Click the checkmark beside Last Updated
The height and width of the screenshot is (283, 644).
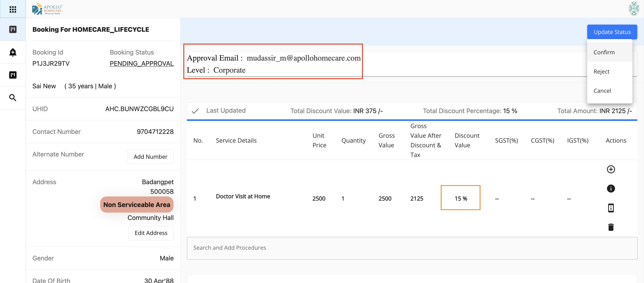(x=195, y=111)
